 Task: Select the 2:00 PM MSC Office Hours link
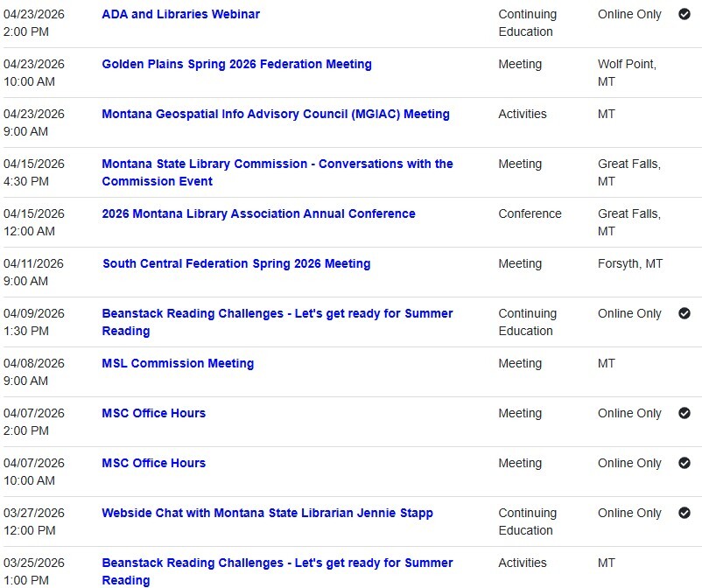coord(153,413)
